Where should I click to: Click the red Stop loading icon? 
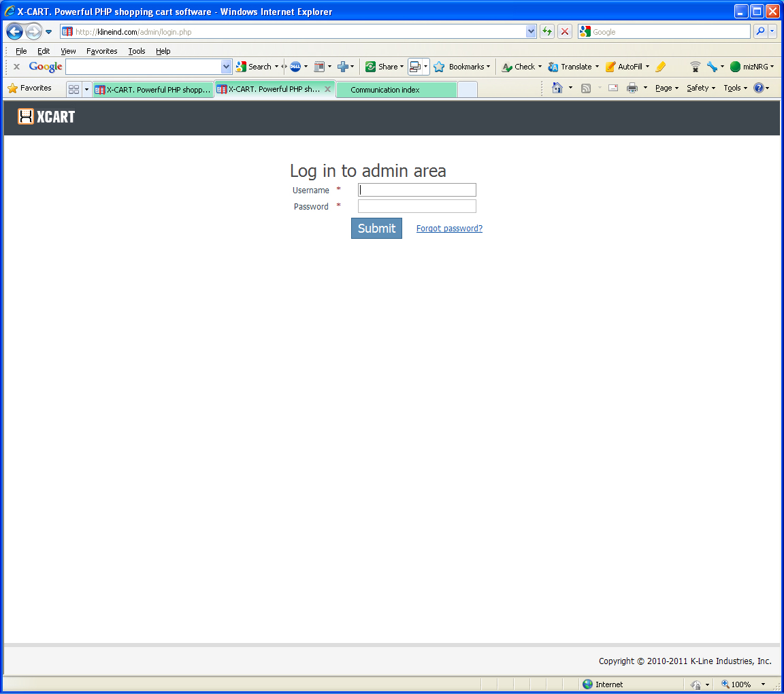[x=565, y=31]
